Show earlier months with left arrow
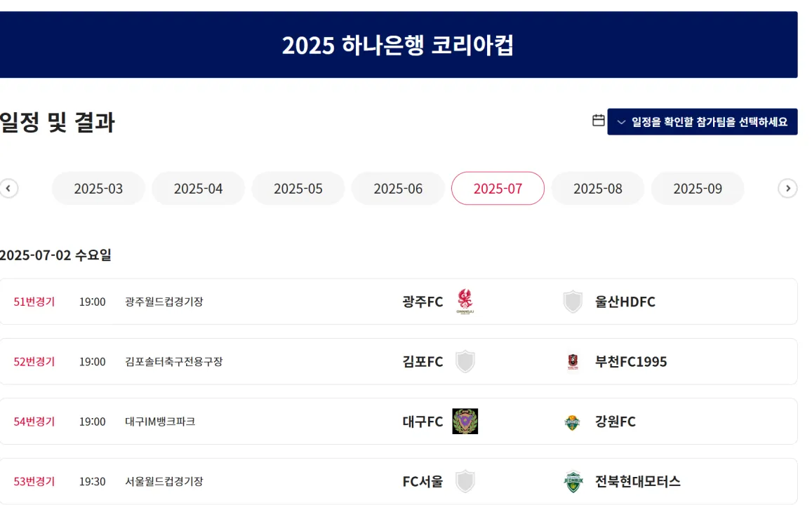Screen dimensions: 812x505 [x=8, y=189]
